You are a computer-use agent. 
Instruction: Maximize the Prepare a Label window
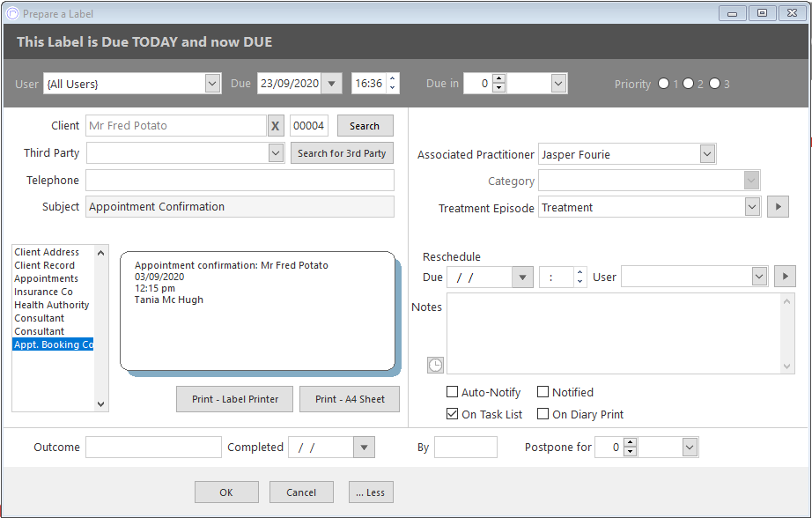pos(763,13)
